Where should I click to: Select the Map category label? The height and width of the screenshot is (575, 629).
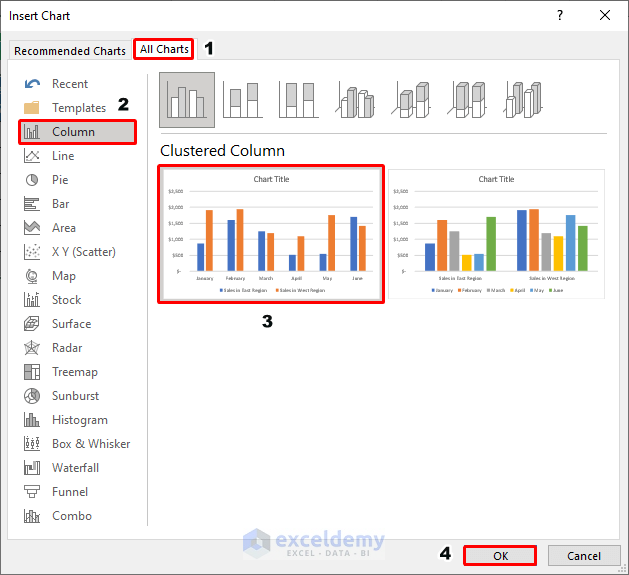click(64, 276)
